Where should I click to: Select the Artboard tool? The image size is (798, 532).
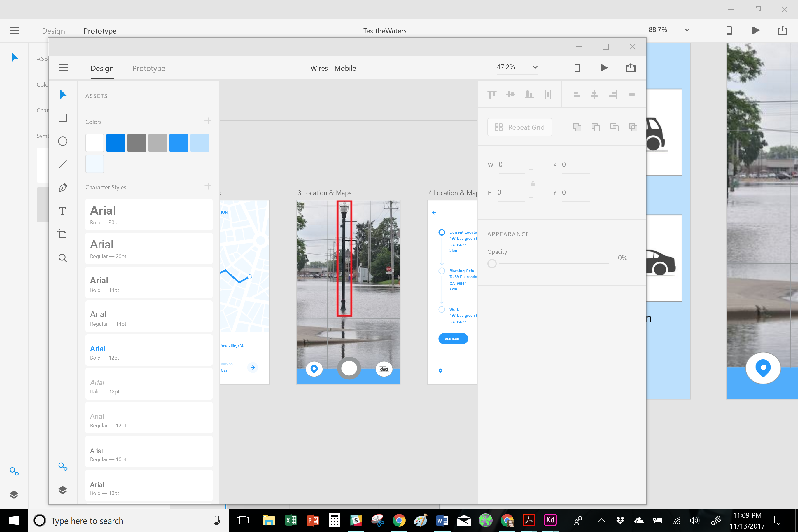[x=63, y=234]
